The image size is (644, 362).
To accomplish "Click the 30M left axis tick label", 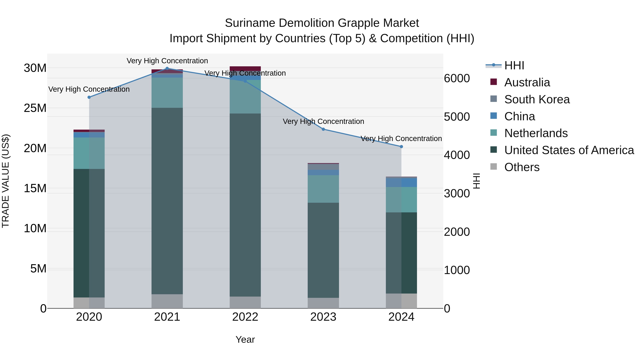I will point(35,68).
